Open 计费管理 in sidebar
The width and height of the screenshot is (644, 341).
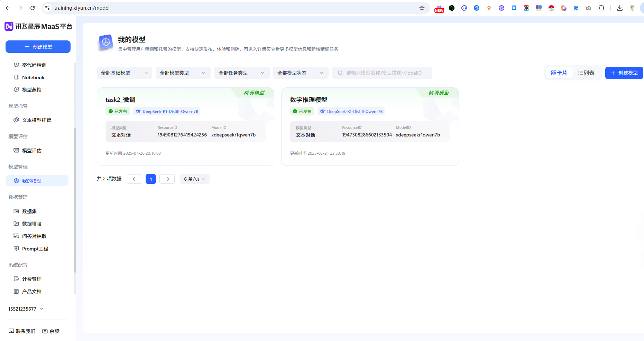tap(32, 279)
